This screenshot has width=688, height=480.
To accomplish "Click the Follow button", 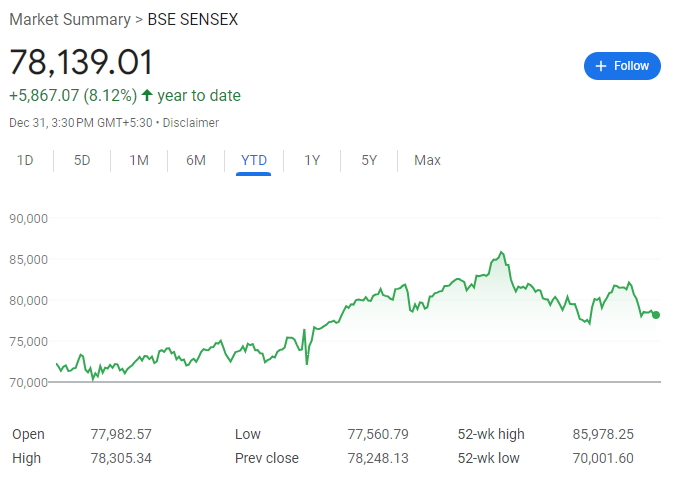I will pyautogui.click(x=622, y=66).
